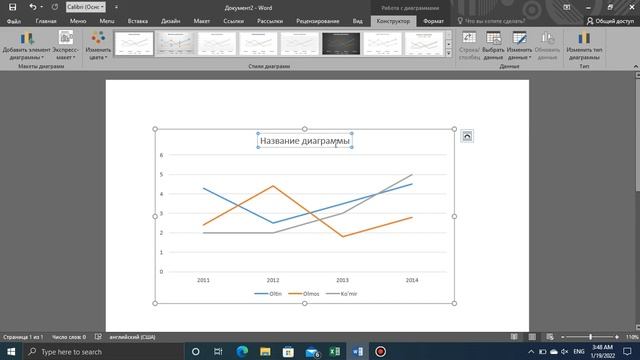This screenshot has width=640, height=360.
Task: Click the zoom in plus button
Action: tap(617, 337)
